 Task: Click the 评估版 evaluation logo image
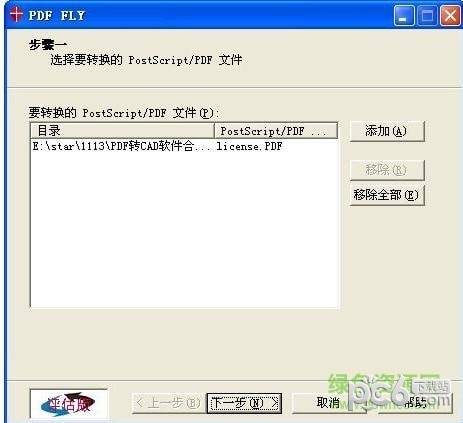[69, 404]
